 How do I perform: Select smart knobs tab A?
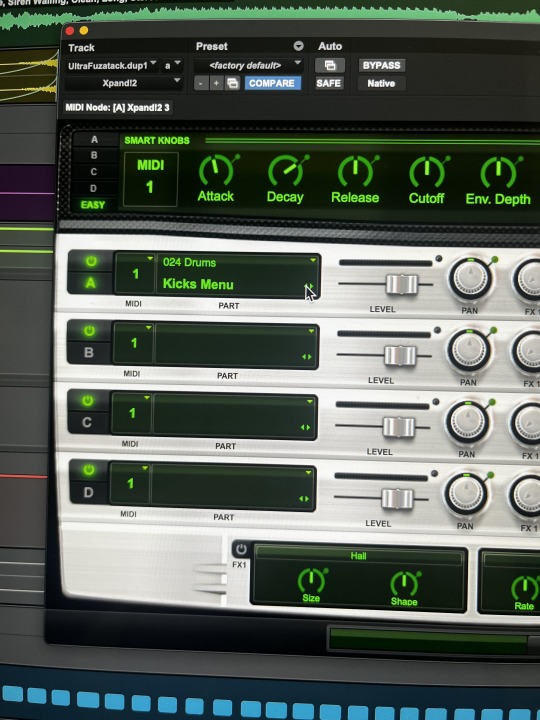point(94,140)
